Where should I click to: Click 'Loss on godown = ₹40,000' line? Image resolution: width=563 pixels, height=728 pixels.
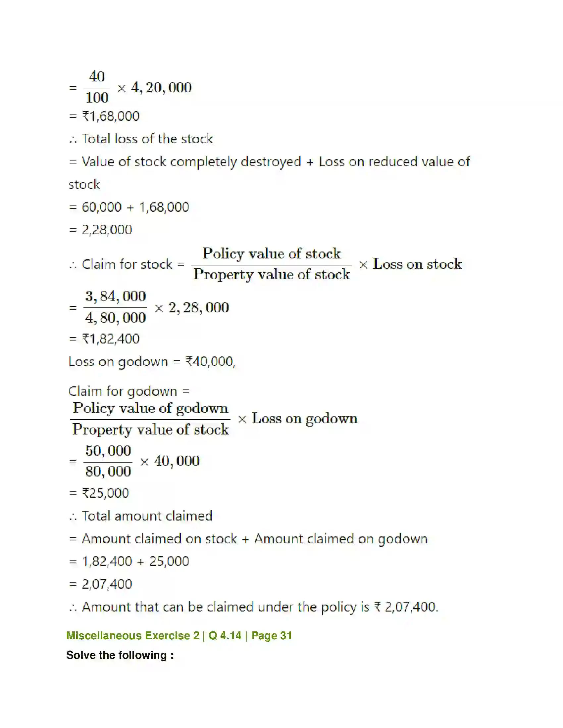tap(152, 361)
